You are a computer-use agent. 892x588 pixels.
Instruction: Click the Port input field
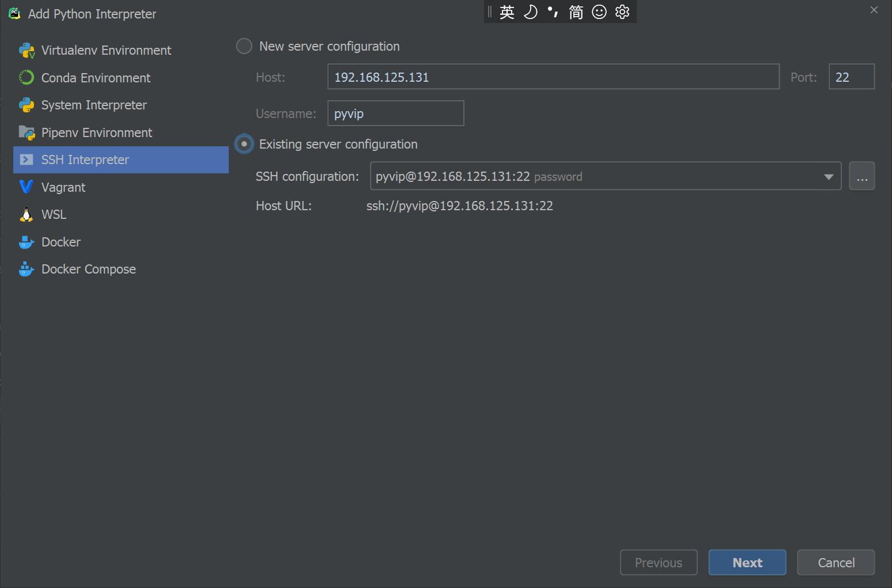(852, 77)
